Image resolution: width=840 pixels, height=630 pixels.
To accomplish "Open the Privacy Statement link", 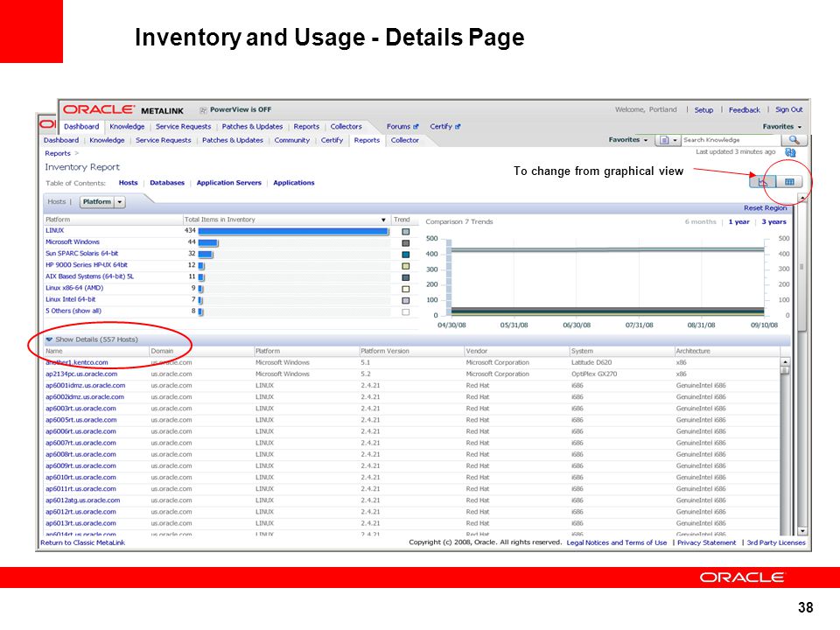I will tap(707, 542).
